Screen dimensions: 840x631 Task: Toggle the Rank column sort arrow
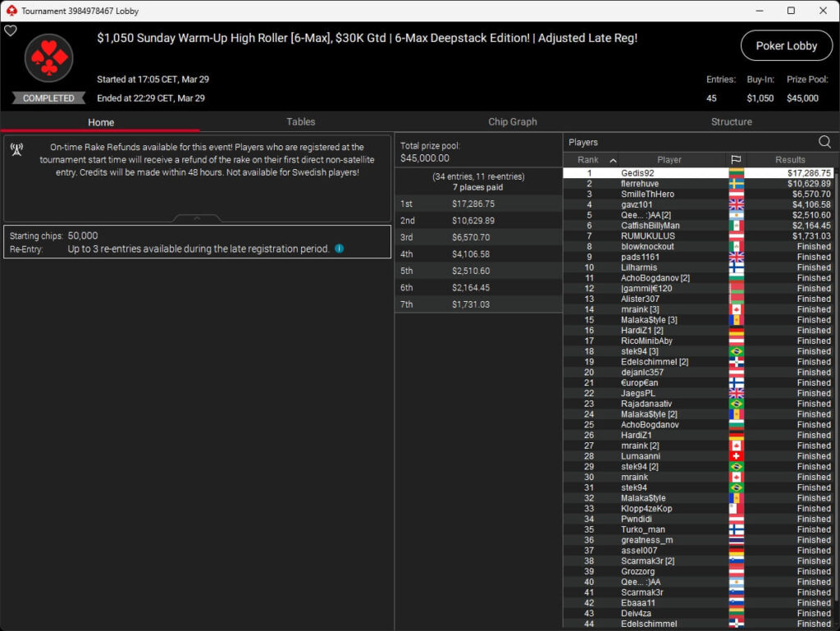point(614,160)
